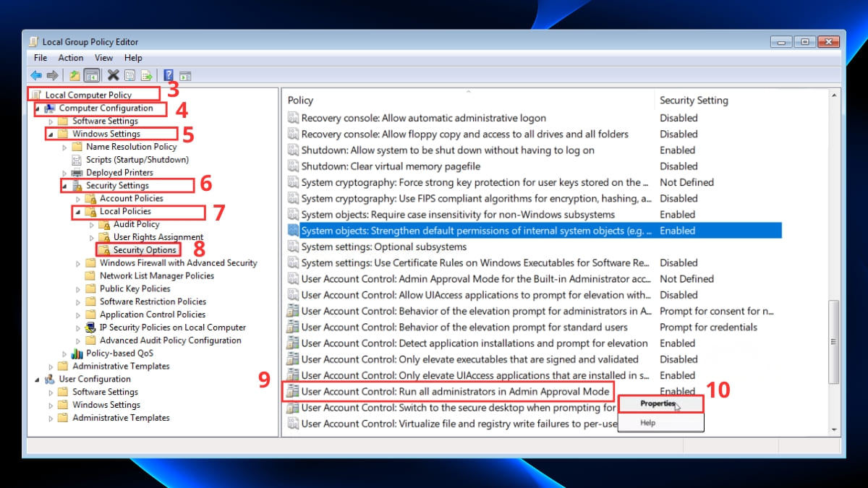
Task: Select the Security Options tree item
Action: pyautogui.click(x=144, y=249)
